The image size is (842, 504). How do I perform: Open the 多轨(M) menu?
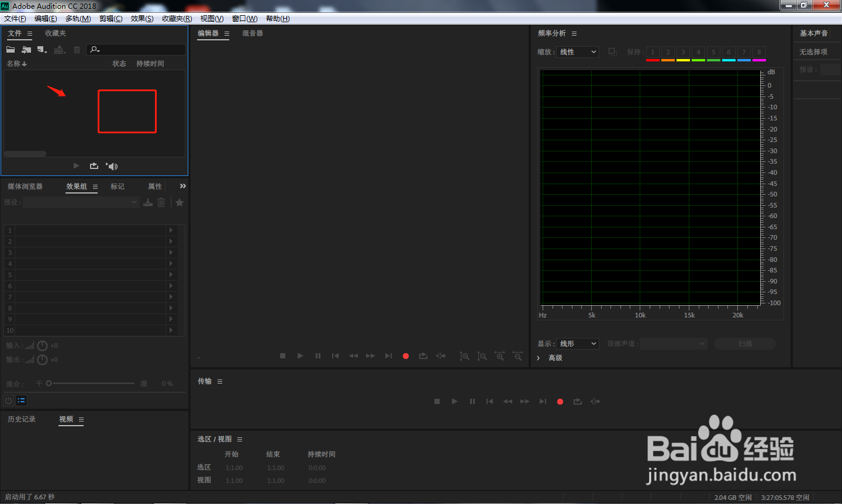coord(78,19)
